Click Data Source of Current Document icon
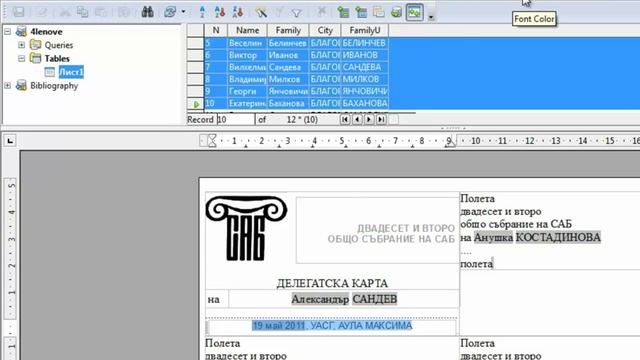The image size is (640, 360). tap(396, 12)
